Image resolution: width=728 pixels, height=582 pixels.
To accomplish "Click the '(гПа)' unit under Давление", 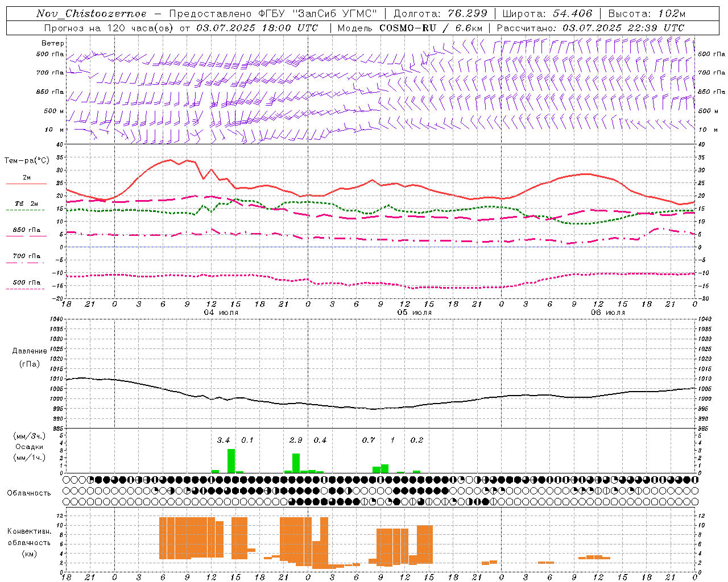I will tap(30, 364).
